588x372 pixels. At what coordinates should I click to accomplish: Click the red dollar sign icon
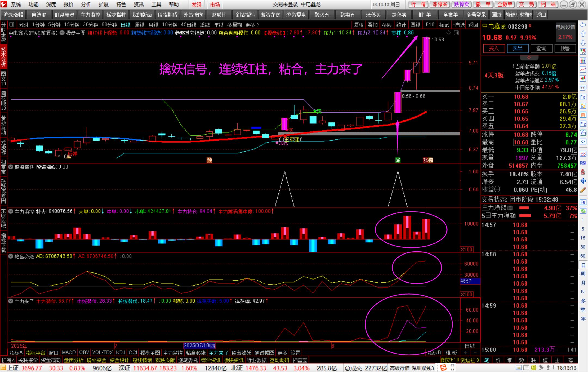[x=583, y=172]
